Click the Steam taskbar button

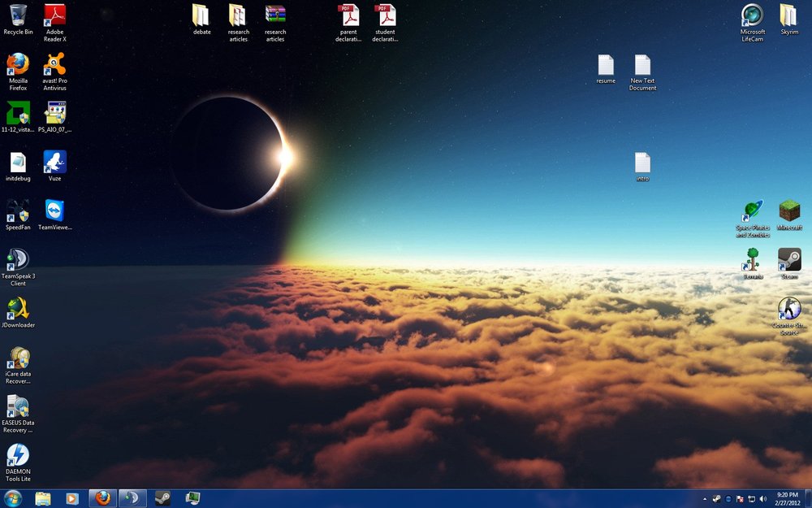pos(162,499)
